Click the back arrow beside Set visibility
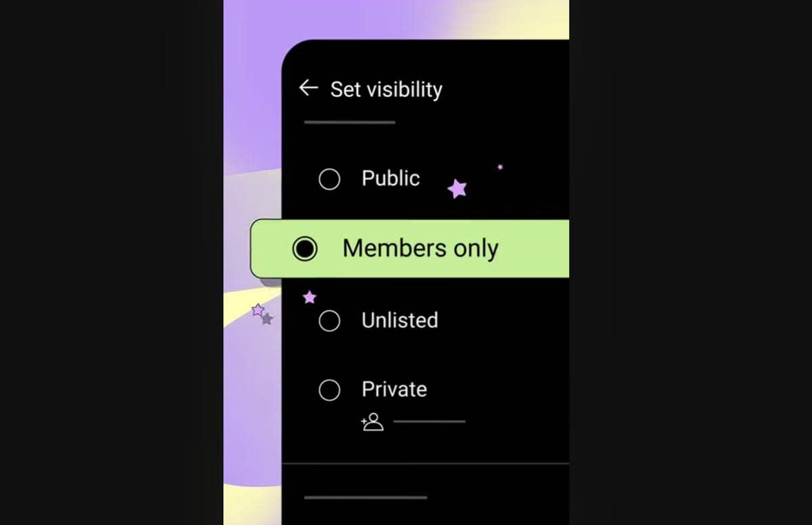The image size is (812, 525). point(309,88)
